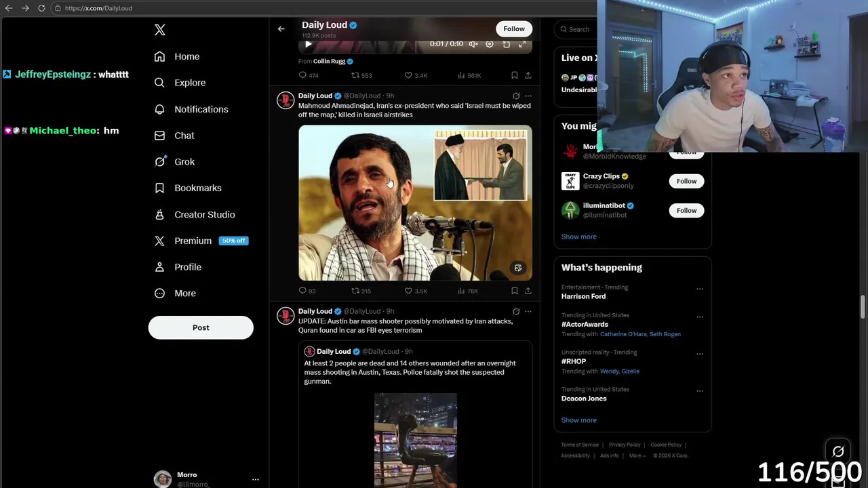
Task: Go to Home in sidebar
Action: [177, 56]
